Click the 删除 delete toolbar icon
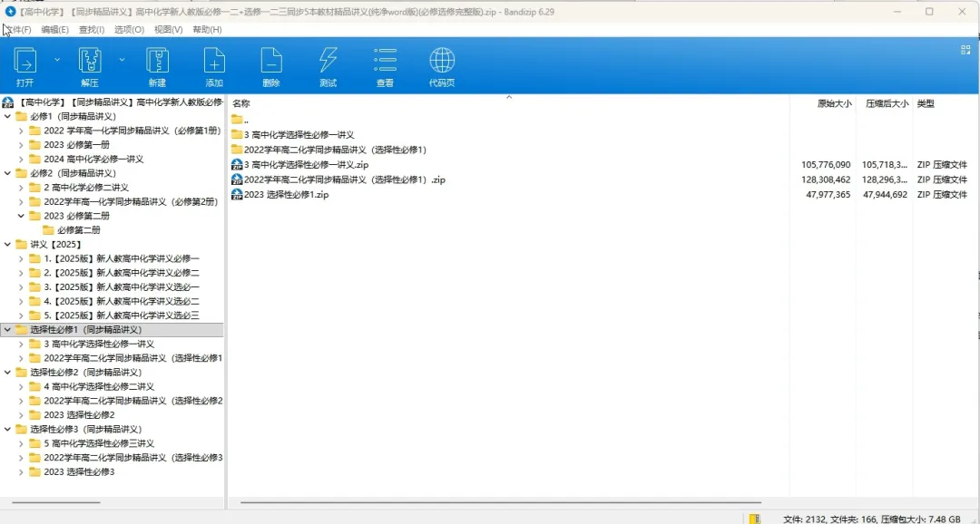 [x=271, y=67]
